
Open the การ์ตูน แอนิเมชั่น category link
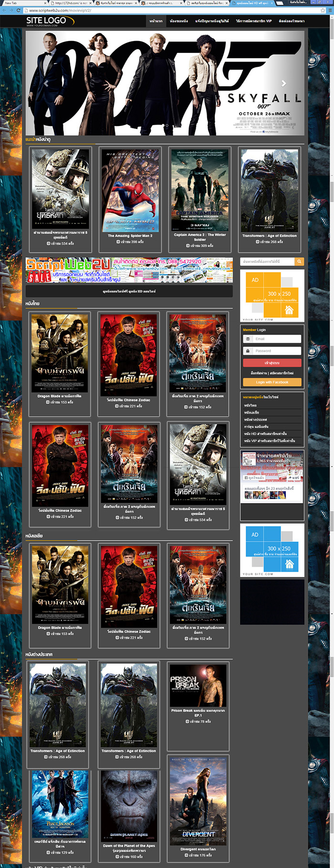[256, 427]
